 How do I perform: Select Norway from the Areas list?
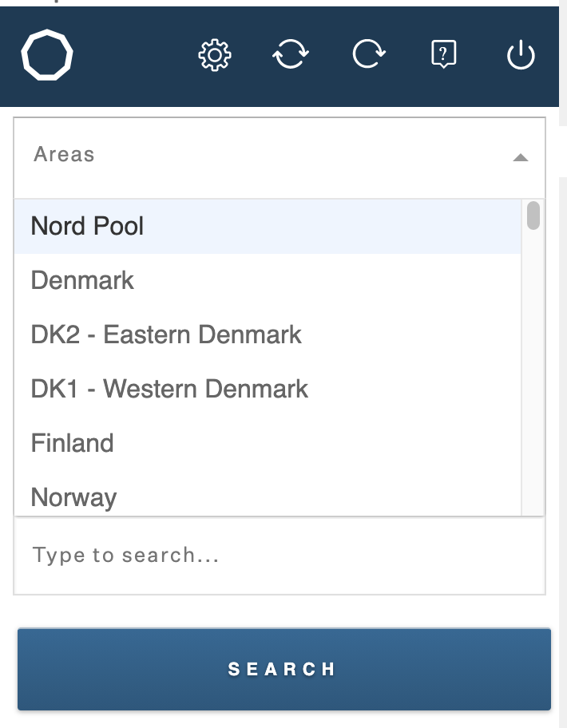73,497
